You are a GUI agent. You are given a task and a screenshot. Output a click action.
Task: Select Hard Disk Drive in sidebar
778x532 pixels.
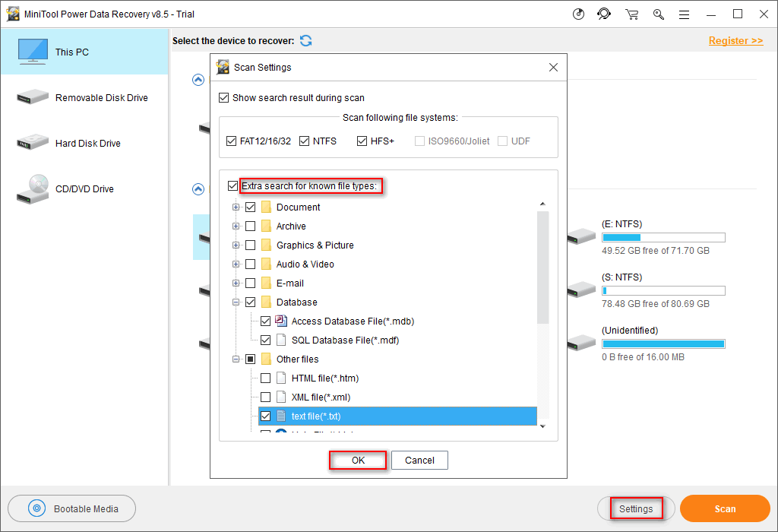[84, 144]
